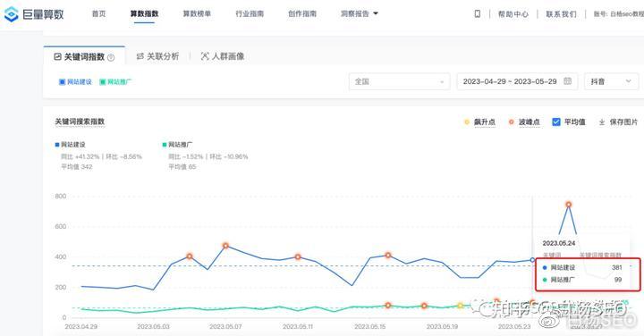Open the 联系我们 link
Screen dimensions: 644x336
(x=561, y=14)
